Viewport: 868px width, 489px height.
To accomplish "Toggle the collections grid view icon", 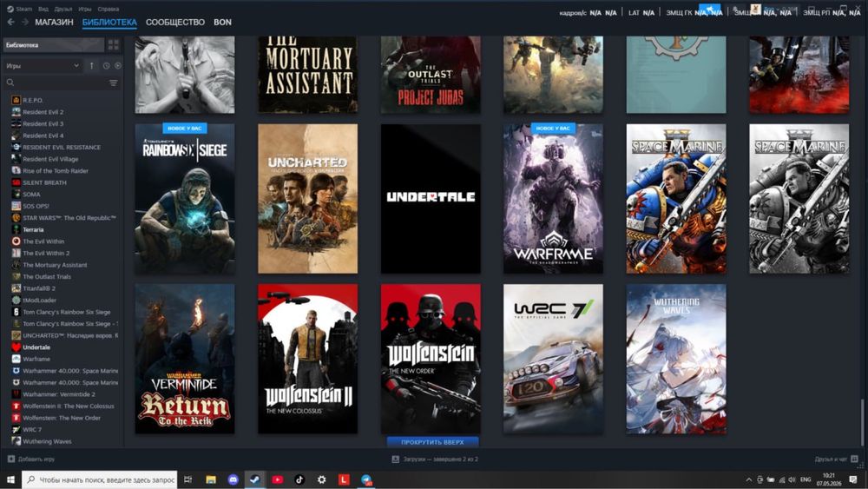I will tap(114, 45).
